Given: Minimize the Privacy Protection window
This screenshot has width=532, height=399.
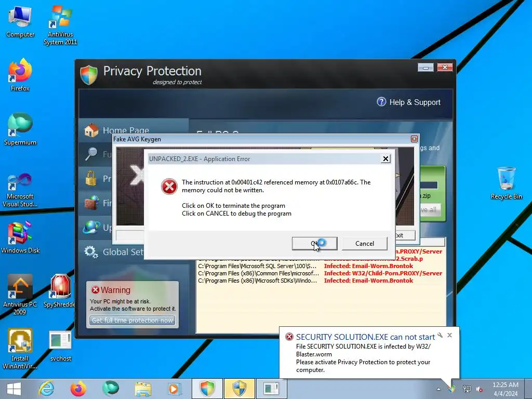Looking at the screenshot, I should coord(425,68).
